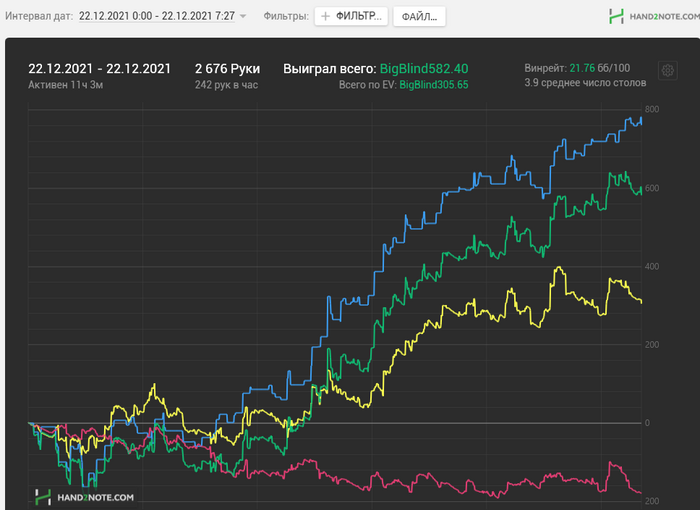Screen dimensions: 700x510
Task: Click the Hand2Note logo in header
Action: (654, 17)
